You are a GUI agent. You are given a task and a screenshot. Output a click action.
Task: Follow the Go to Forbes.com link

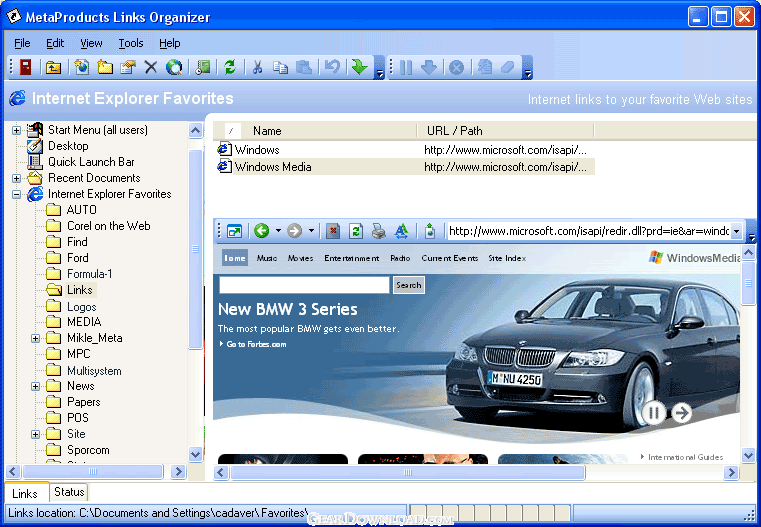point(256,344)
